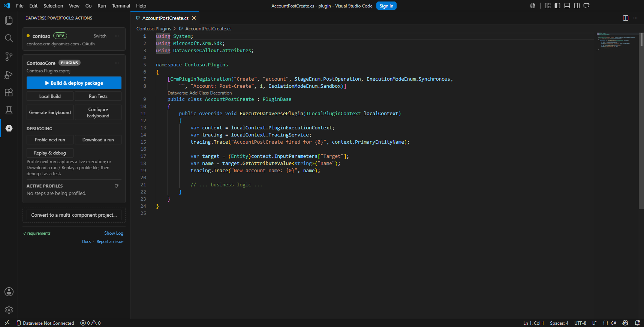Open the Selection menu
644x327 pixels.
pyautogui.click(x=53, y=6)
